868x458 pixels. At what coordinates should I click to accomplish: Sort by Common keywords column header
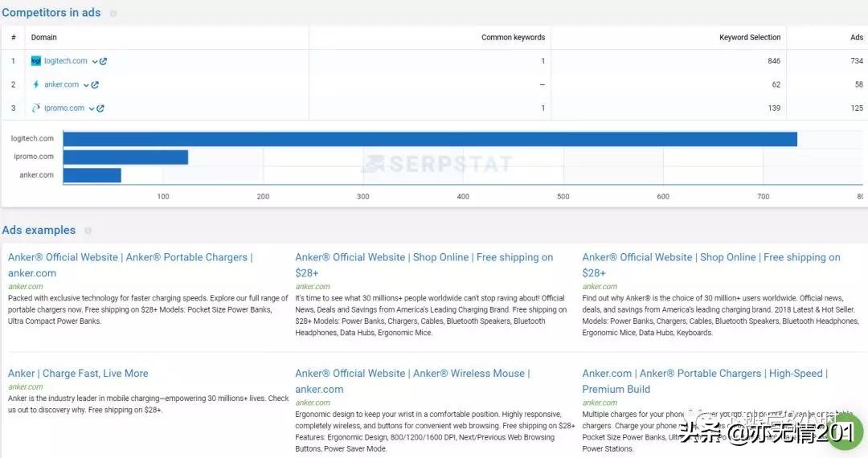[513, 37]
